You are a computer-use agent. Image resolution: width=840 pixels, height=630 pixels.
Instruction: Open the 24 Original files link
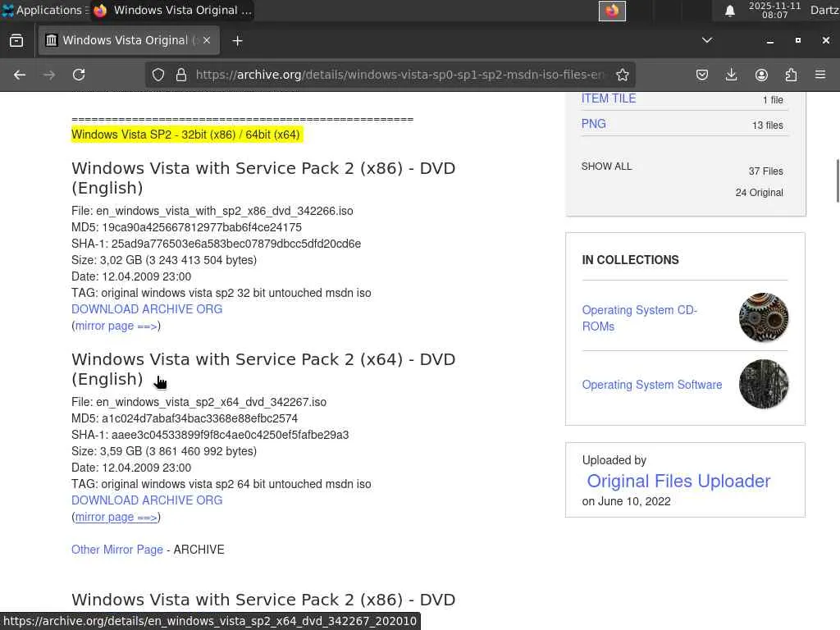coord(759,193)
